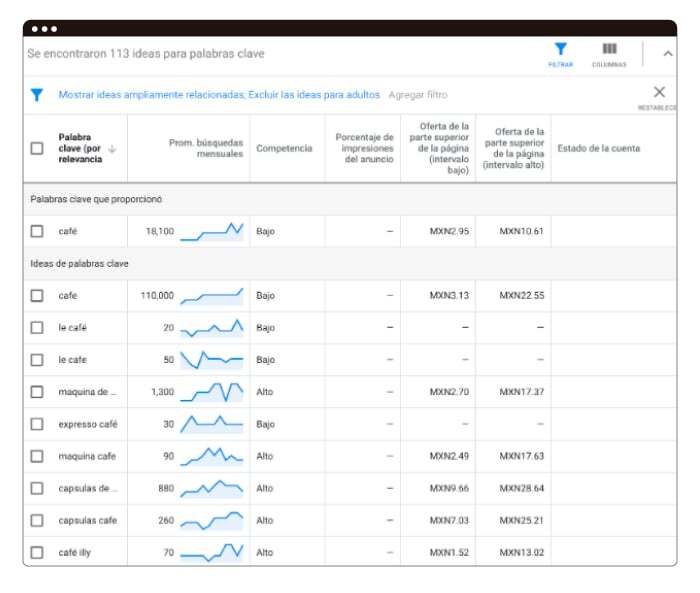Click the '1,300' monthly searches value
This screenshot has width=700, height=593.
click(x=162, y=392)
